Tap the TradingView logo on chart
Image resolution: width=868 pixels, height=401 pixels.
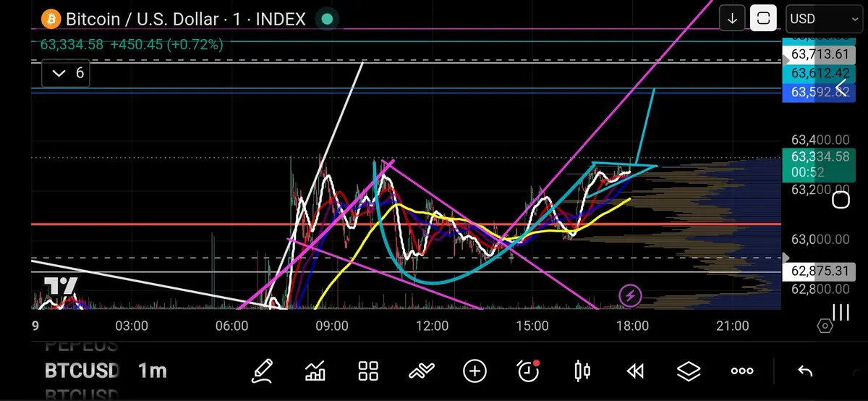pos(60,286)
